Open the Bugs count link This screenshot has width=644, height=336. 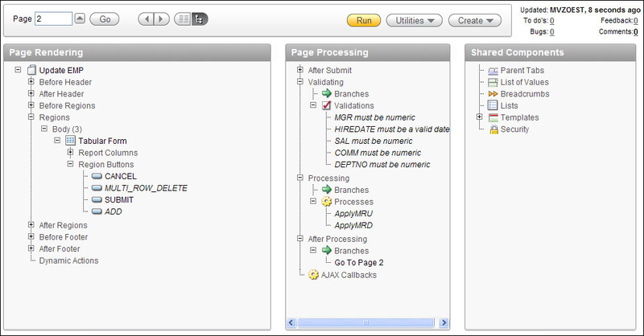pos(552,32)
